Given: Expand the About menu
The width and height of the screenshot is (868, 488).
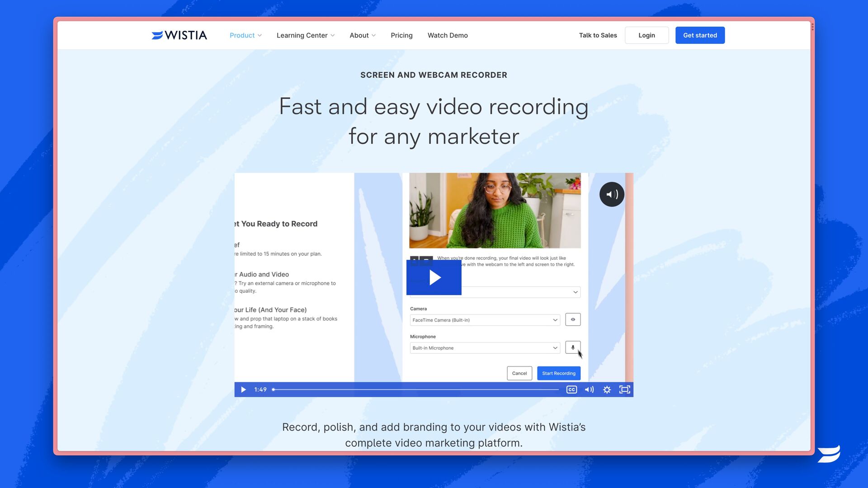Looking at the screenshot, I should coord(363,35).
